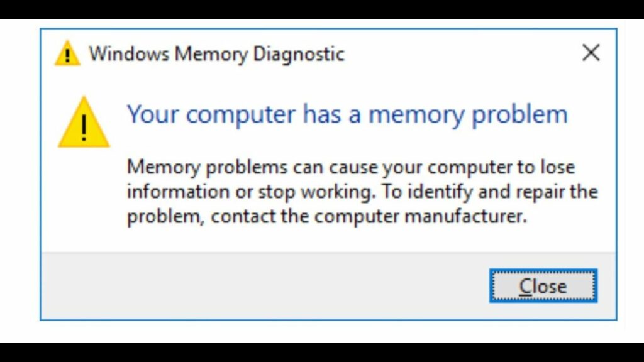Click the 'information or stop working' text line
The height and width of the screenshot is (362, 644).
[x=362, y=192]
